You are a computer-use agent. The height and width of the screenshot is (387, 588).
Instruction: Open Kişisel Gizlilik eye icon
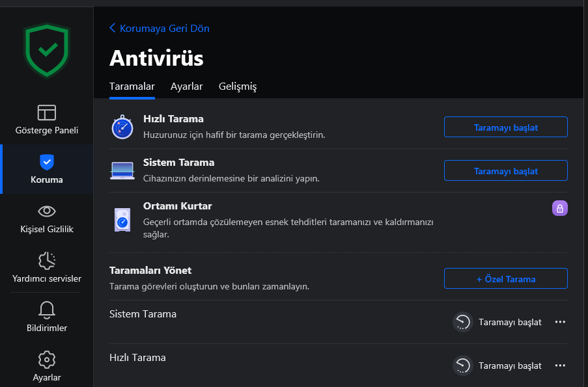tap(47, 211)
